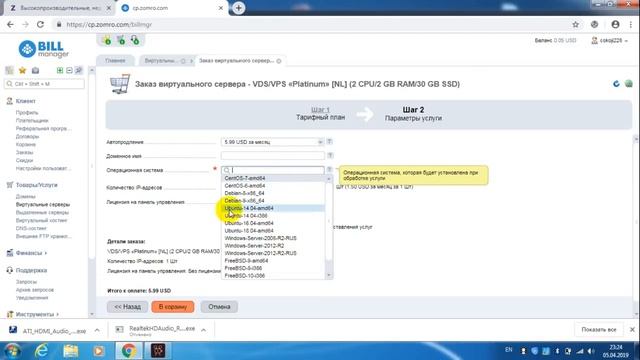This screenshot has width=640, height=360.
Task: Expand all menu sections with green plus icon
Action: click(60, 71)
